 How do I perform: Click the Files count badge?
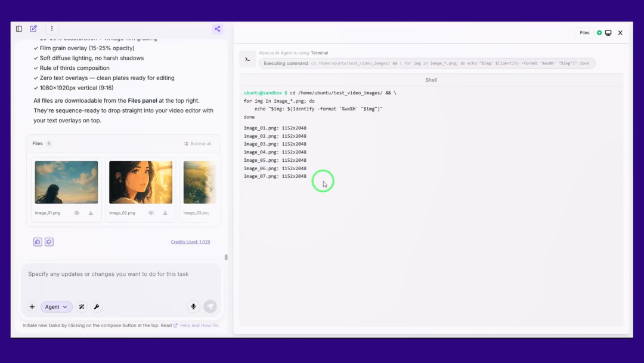(49, 143)
